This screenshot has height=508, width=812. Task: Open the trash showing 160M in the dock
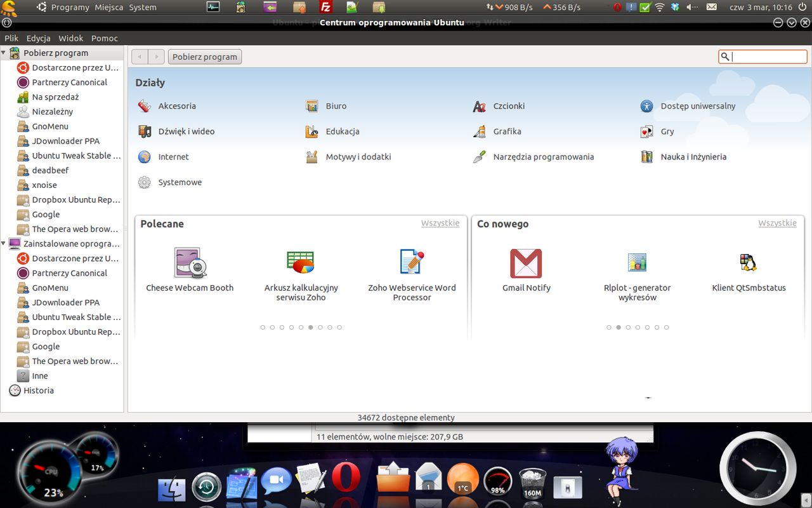pyautogui.click(x=532, y=483)
